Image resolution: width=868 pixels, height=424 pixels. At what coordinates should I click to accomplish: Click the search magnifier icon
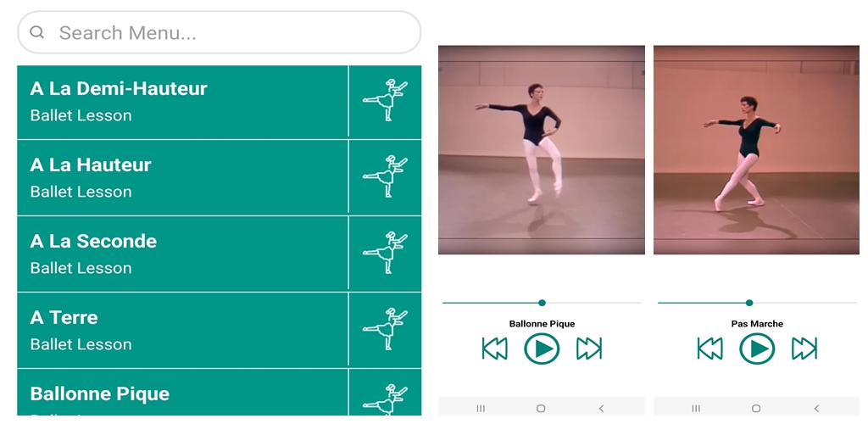pyautogui.click(x=37, y=32)
